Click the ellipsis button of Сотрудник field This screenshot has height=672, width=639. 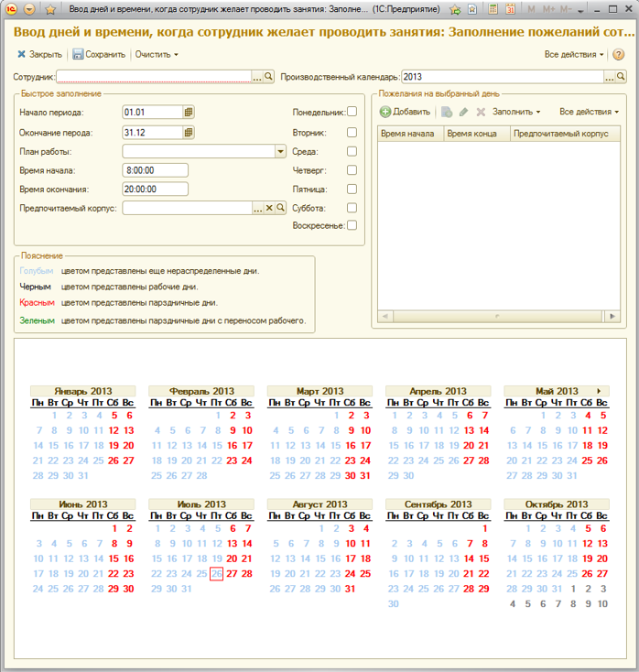tap(257, 77)
